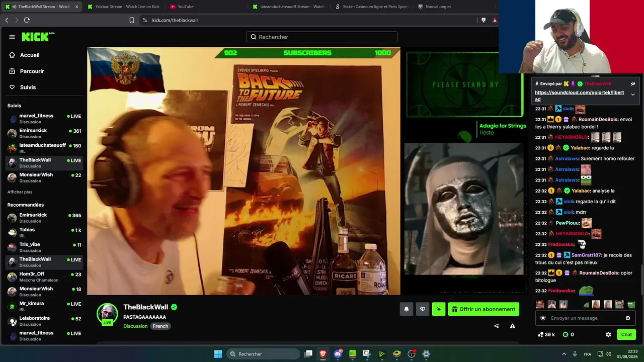Send message with the Chat button
This screenshot has width=644, height=362.
pos(626,334)
